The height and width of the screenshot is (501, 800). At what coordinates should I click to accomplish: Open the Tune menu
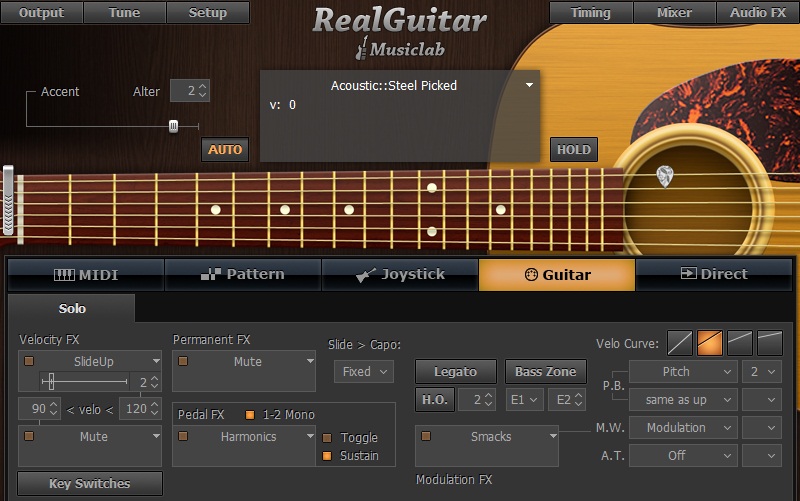[x=124, y=12]
